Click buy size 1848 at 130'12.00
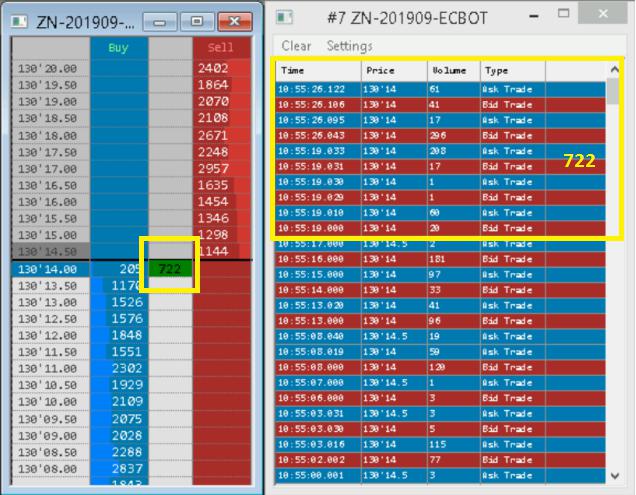 pos(119,335)
